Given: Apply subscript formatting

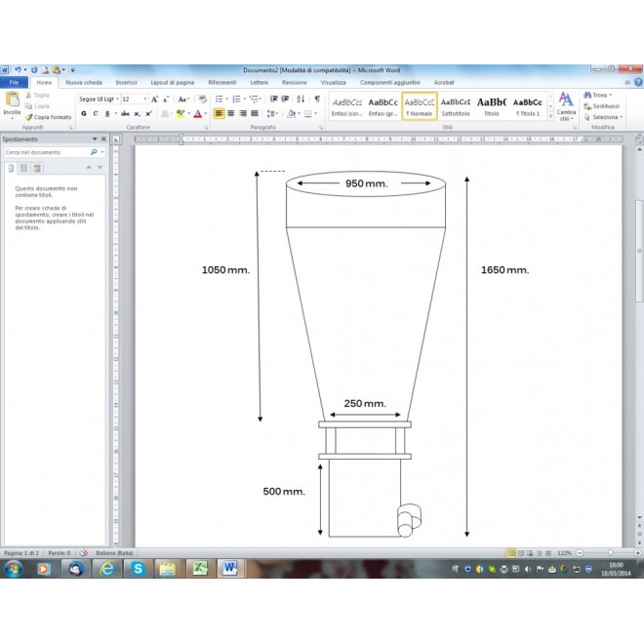Looking at the screenshot, I should (138, 114).
